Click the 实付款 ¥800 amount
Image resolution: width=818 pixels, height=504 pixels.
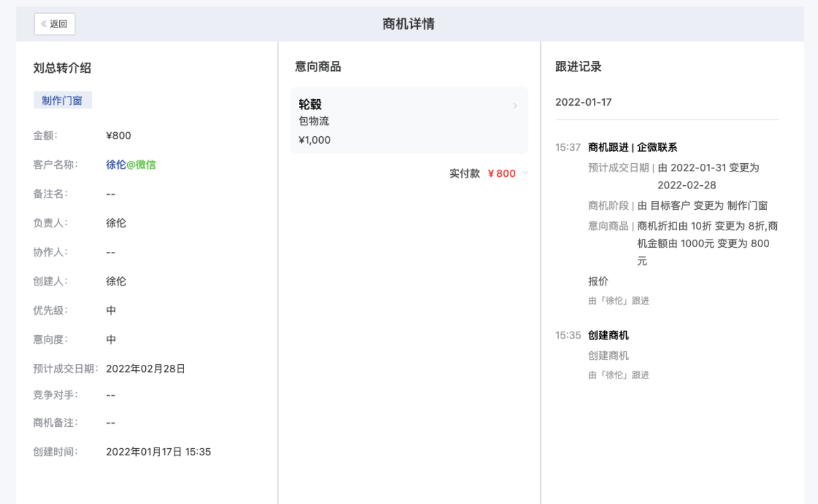tap(502, 174)
